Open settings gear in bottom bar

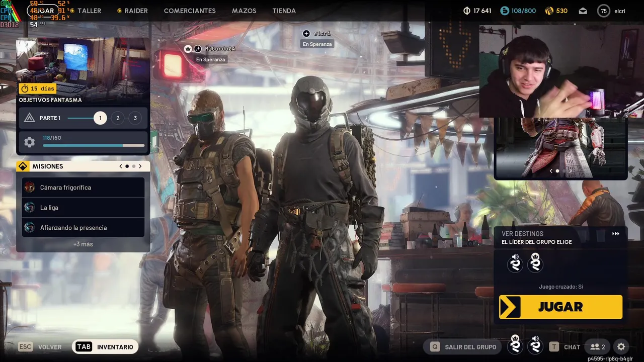(x=621, y=347)
